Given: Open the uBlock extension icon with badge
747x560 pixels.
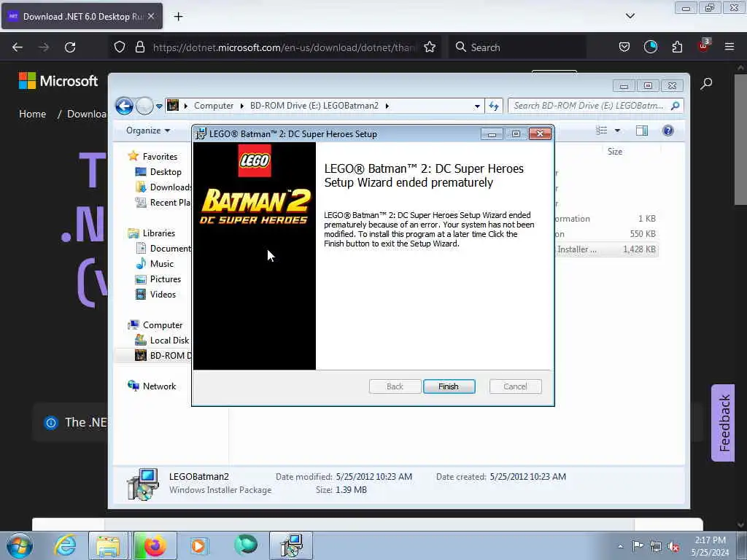Looking at the screenshot, I should [x=704, y=46].
